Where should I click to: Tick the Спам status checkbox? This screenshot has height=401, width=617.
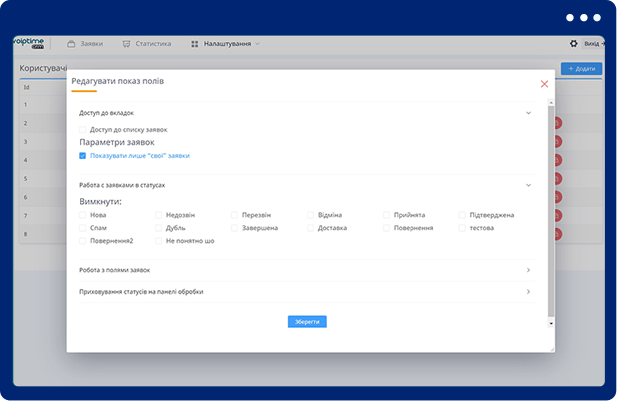(82, 228)
